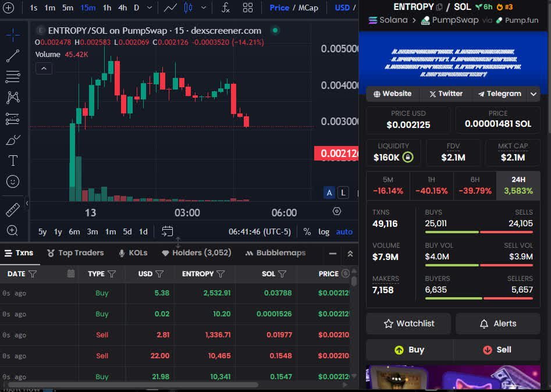Screen dimensions: 551x392
Task: Open the Txns tab
Action: point(19,253)
